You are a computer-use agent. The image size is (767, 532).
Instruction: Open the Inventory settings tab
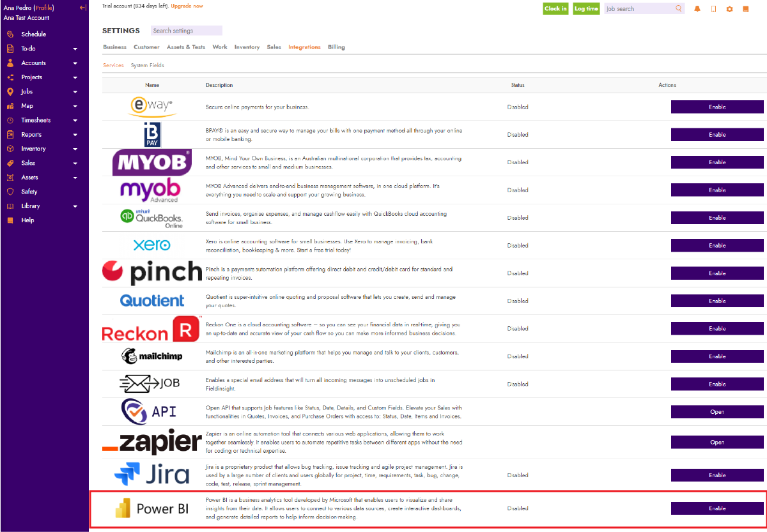tap(247, 47)
